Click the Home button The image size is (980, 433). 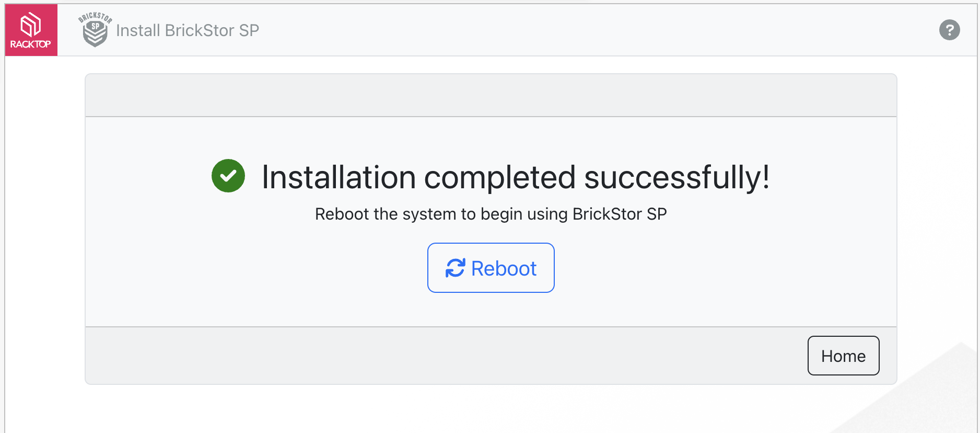(843, 356)
